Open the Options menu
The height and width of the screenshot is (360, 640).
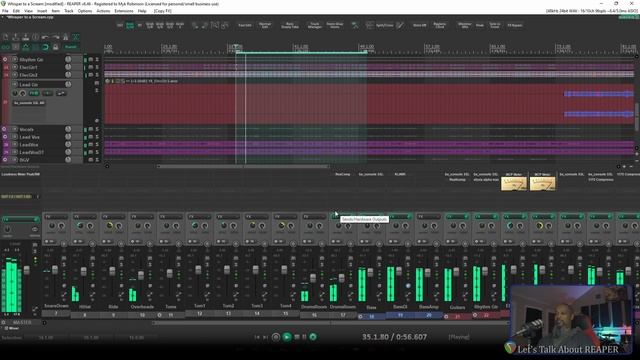(x=84, y=11)
